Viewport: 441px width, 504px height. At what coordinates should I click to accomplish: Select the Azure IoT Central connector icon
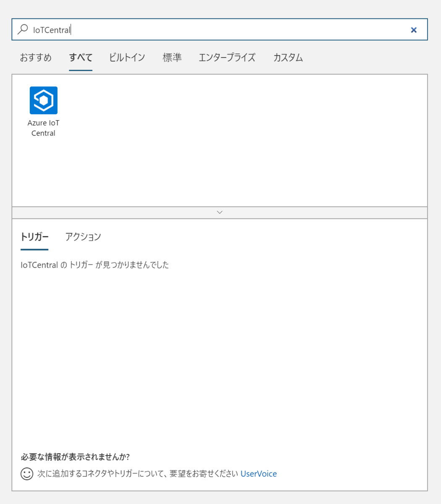(44, 100)
